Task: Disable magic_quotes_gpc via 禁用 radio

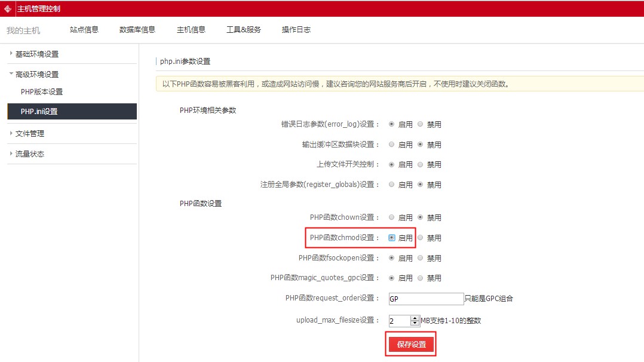Action: click(x=421, y=278)
